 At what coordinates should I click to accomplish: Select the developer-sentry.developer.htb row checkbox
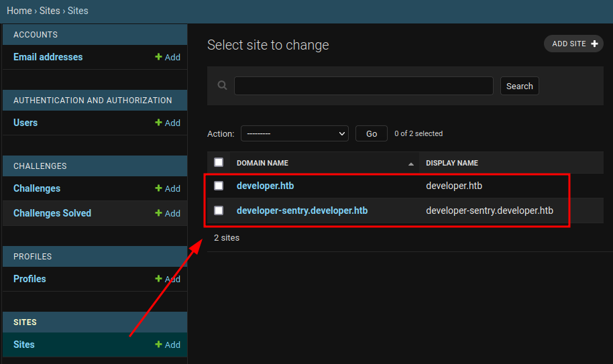pyautogui.click(x=219, y=210)
